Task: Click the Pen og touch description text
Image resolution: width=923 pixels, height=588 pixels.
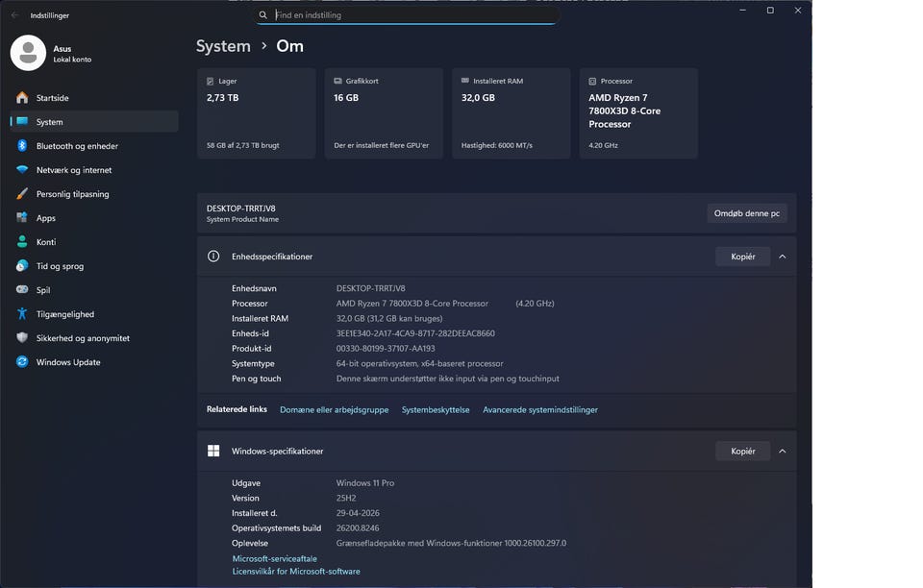Action: coord(448,379)
